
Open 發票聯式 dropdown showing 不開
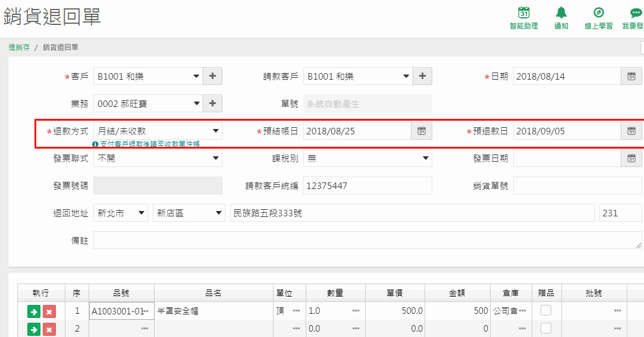158,158
